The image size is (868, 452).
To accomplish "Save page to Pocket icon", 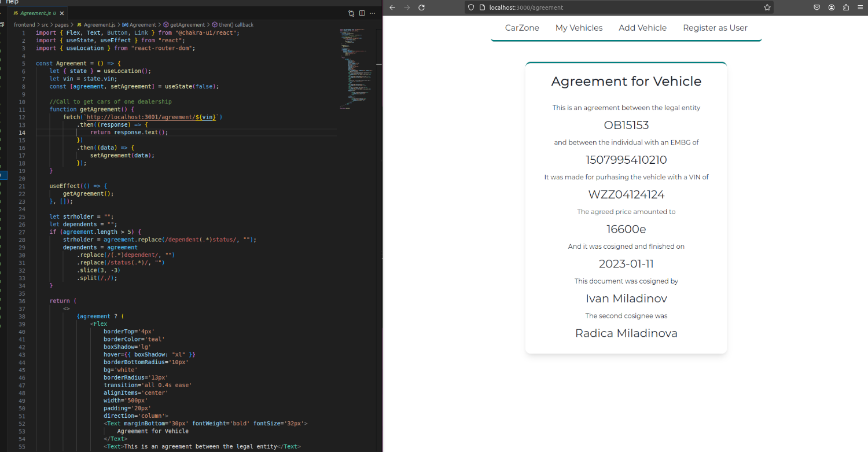I will point(816,8).
